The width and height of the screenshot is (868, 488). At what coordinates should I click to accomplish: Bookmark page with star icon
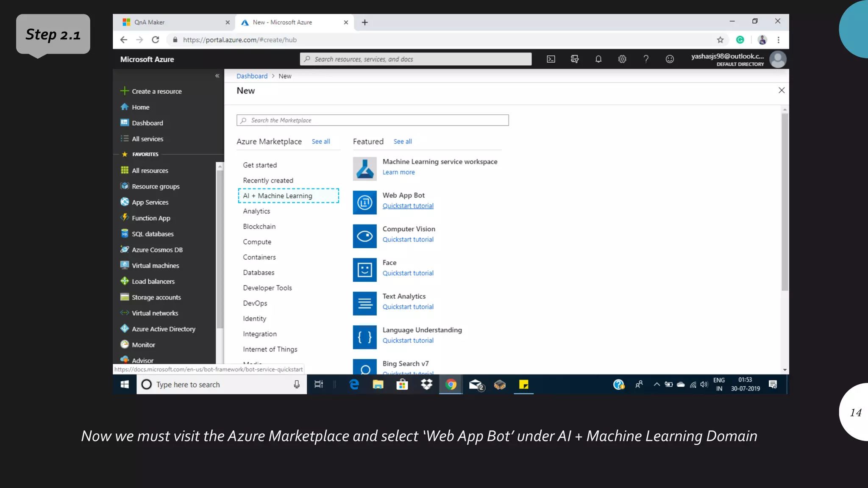(720, 40)
